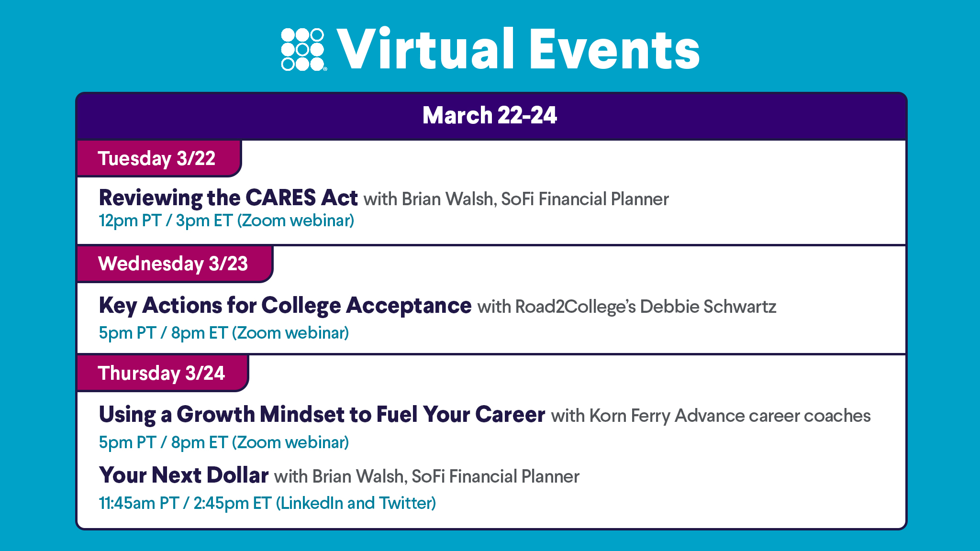Click Korn Ferry Advance career coaches text
Image resolution: width=980 pixels, height=551 pixels.
[730, 416]
